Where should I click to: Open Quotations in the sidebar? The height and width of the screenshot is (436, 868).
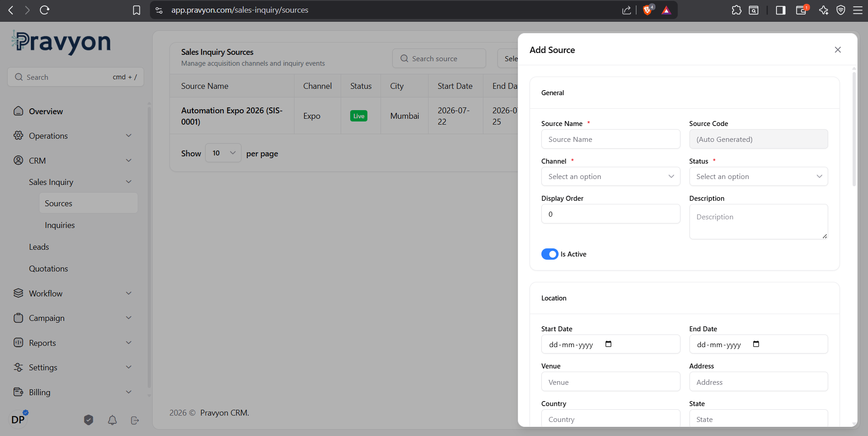tap(48, 269)
